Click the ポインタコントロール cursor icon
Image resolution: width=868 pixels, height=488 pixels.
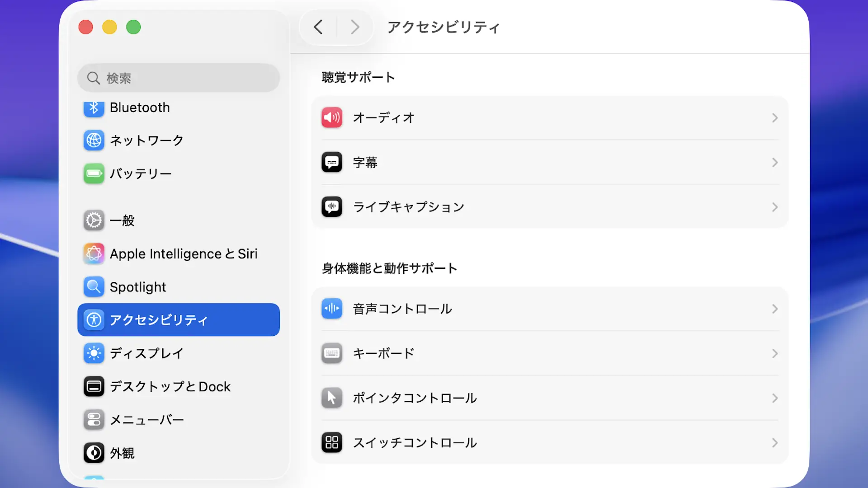[x=332, y=398]
